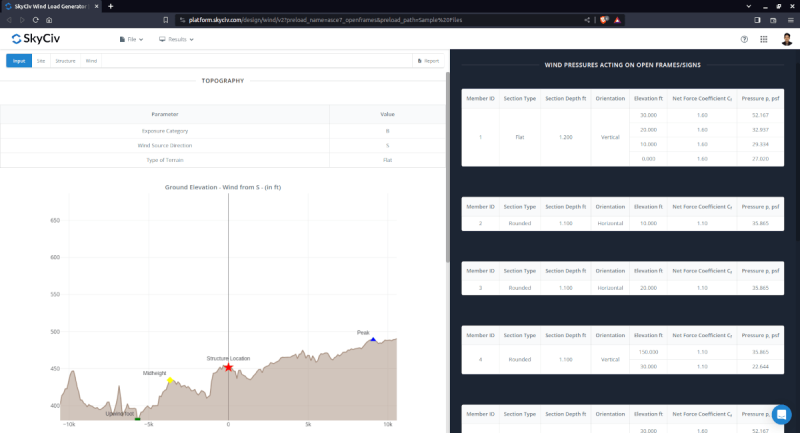This screenshot has height=433, width=800.
Task: Select the Structure tab
Action: click(x=65, y=61)
